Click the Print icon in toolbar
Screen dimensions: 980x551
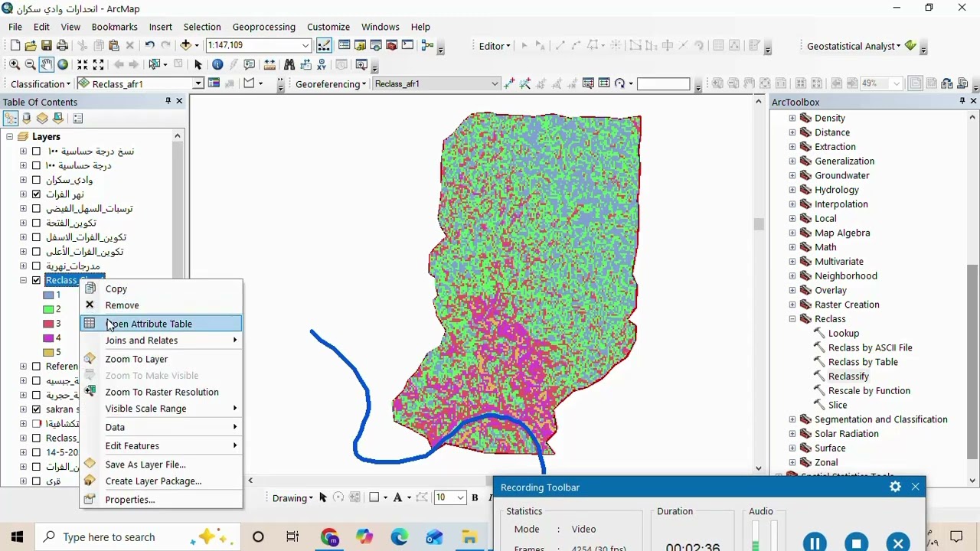pos(62,45)
